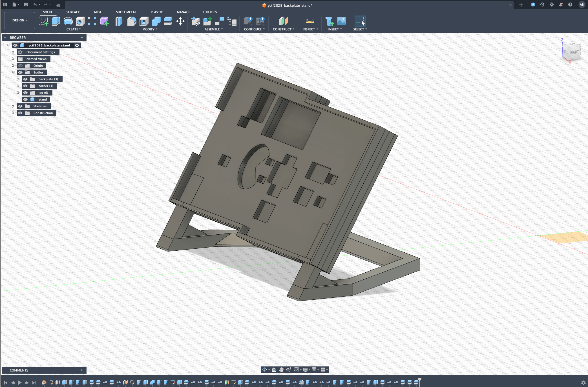Toggle visibility of backplate group
Screen dimensions: 588x387
click(25, 79)
